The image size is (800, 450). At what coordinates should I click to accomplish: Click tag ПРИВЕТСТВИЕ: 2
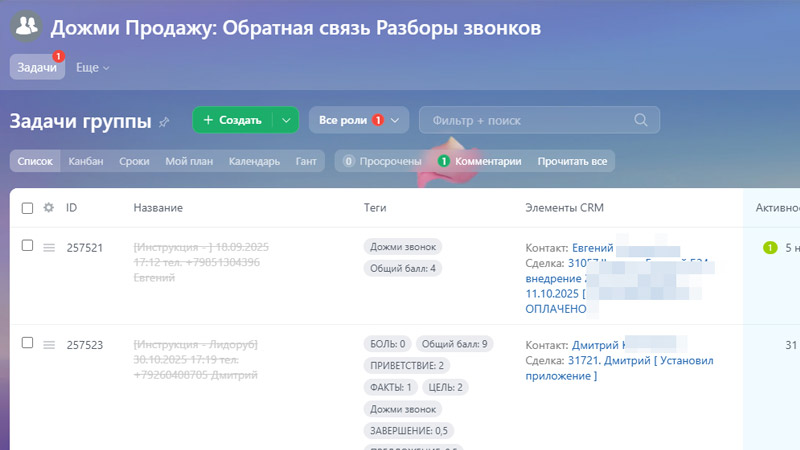click(407, 366)
